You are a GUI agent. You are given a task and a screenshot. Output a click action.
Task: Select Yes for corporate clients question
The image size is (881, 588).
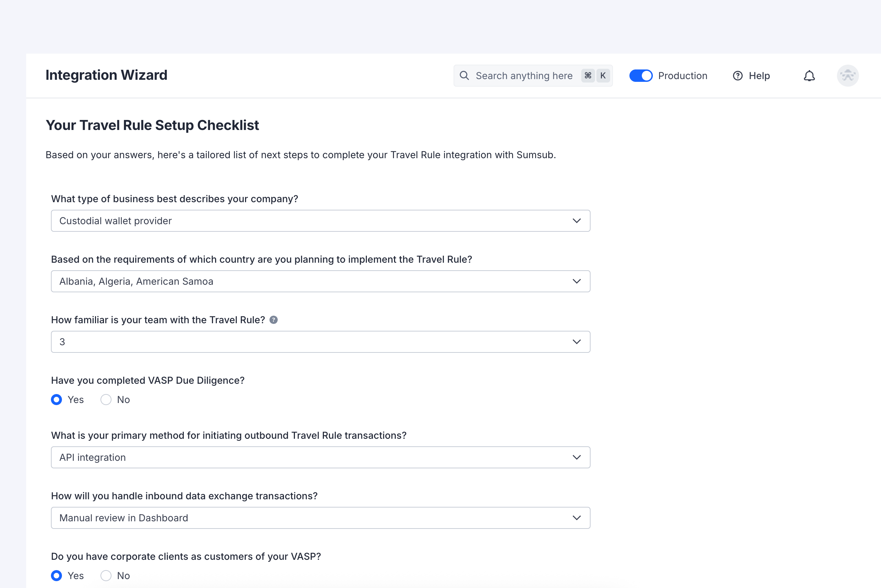click(57, 576)
